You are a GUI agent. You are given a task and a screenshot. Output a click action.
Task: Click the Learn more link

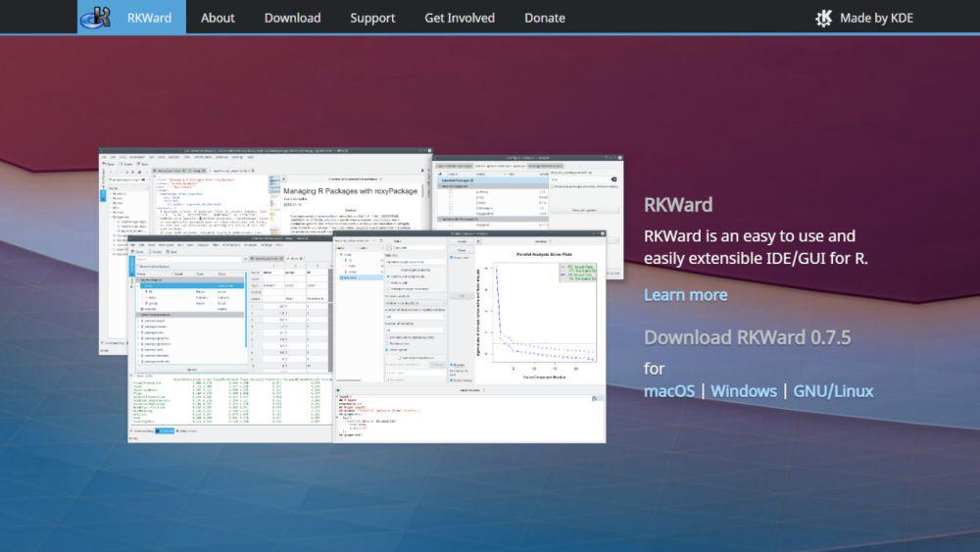pyautogui.click(x=686, y=294)
